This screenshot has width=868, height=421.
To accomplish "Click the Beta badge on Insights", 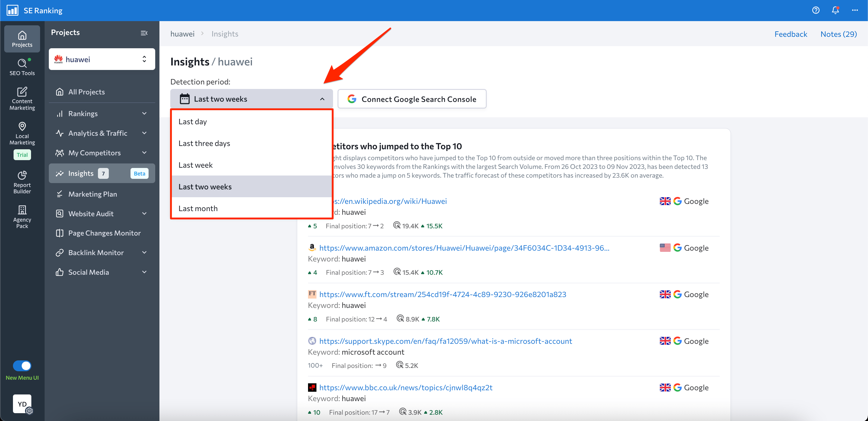I will pyautogui.click(x=139, y=173).
